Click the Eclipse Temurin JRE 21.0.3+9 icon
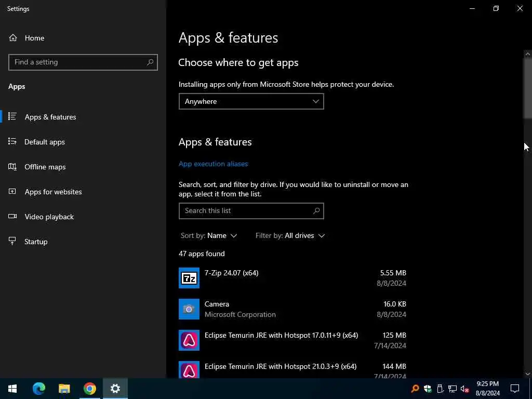The height and width of the screenshot is (399, 532). click(x=189, y=370)
